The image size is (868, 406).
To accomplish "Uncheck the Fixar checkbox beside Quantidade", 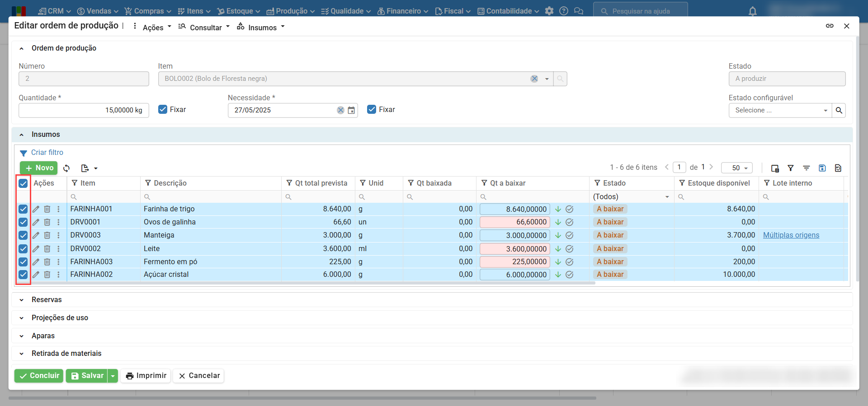I will [163, 109].
